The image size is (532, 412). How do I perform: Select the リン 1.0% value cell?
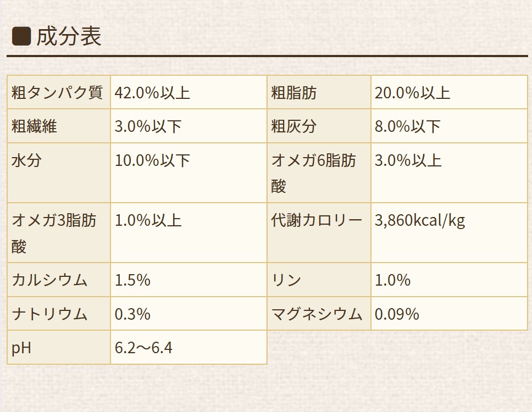point(449,280)
